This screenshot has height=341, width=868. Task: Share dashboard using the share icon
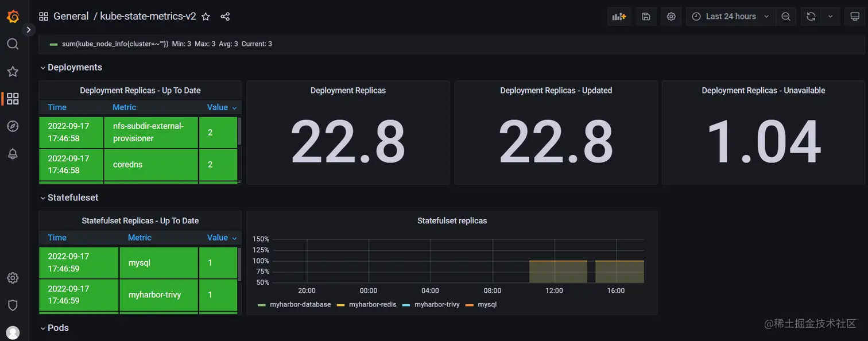click(225, 17)
